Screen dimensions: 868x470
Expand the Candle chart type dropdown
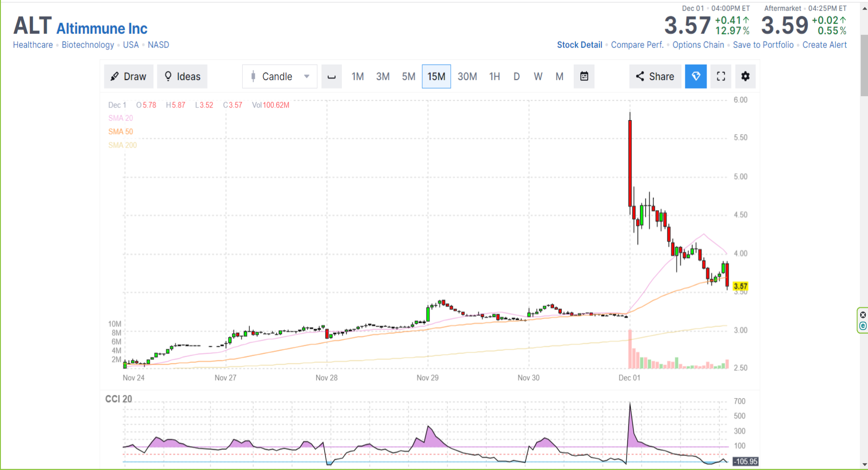click(x=280, y=76)
